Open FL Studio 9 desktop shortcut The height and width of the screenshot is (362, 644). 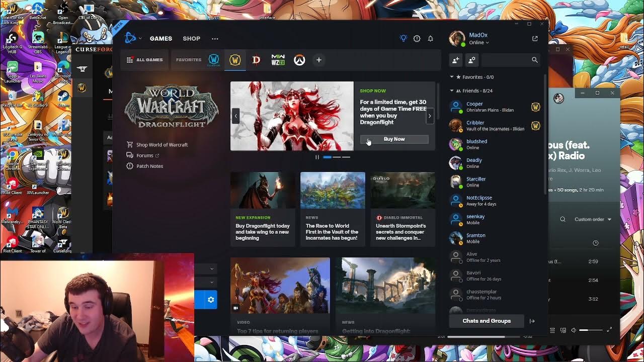38,99
